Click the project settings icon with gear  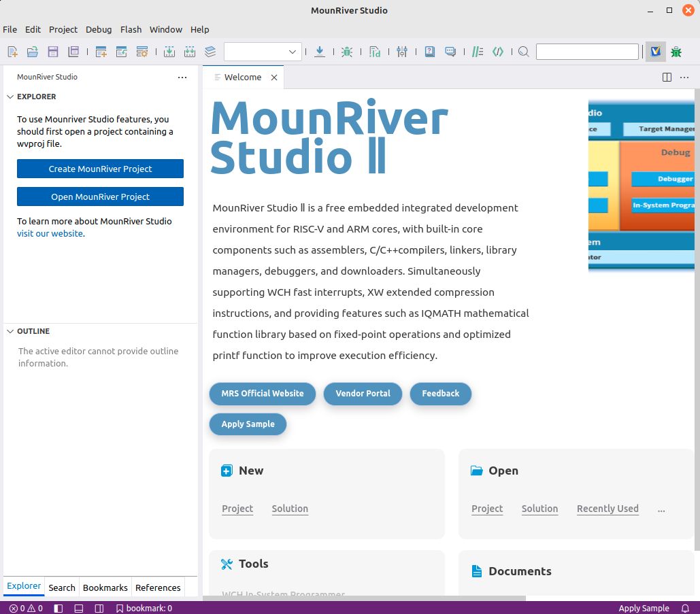pos(142,52)
